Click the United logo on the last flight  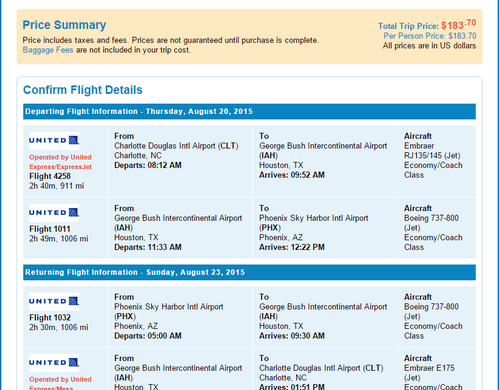(54, 363)
